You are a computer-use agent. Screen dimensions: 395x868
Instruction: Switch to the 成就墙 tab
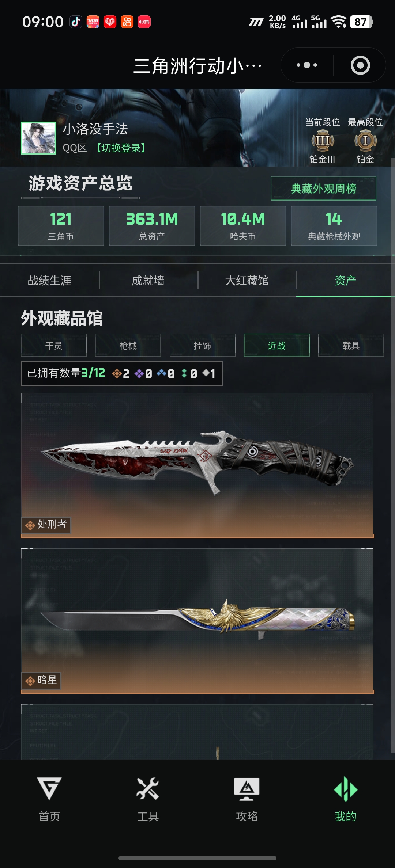[x=148, y=281]
